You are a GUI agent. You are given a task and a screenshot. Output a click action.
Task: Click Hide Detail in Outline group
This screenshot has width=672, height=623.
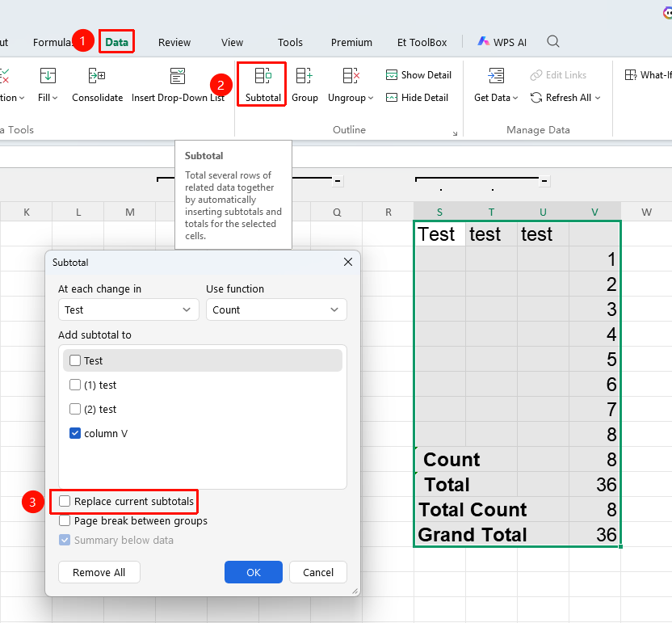pyautogui.click(x=417, y=98)
